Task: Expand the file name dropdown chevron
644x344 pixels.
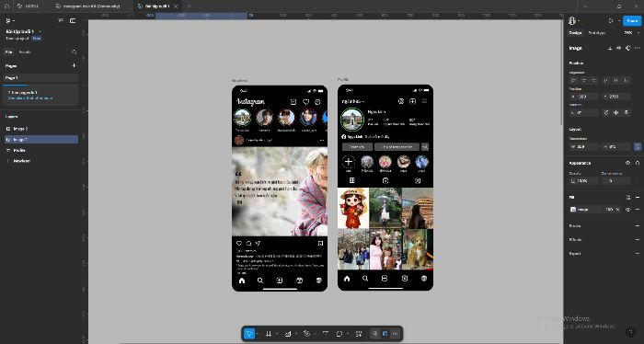Action: coord(40,31)
